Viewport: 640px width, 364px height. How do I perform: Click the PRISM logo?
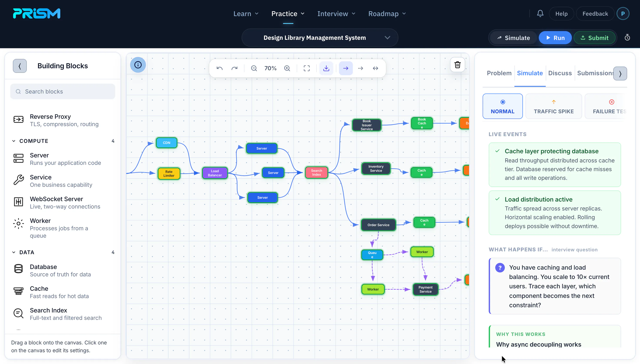click(x=37, y=13)
